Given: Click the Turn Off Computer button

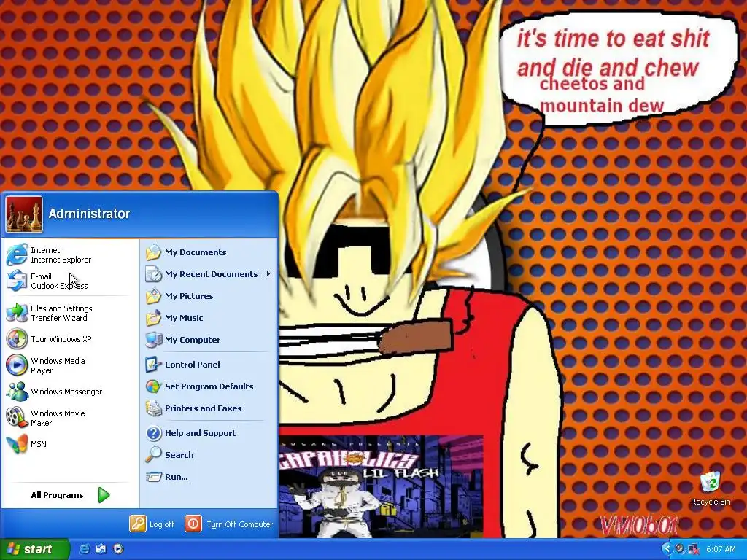Looking at the screenshot, I should click(229, 524).
